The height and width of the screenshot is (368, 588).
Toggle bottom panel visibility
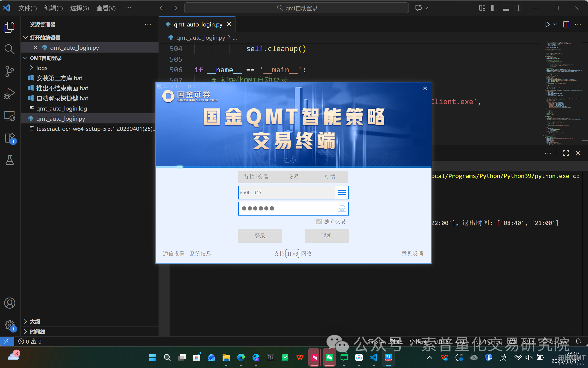coord(506,8)
